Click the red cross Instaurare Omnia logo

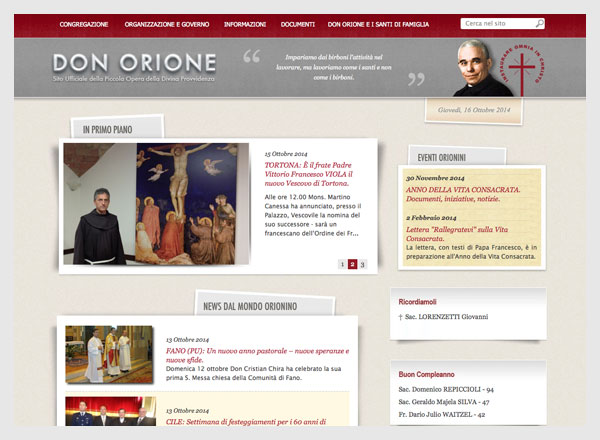[x=522, y=69]
